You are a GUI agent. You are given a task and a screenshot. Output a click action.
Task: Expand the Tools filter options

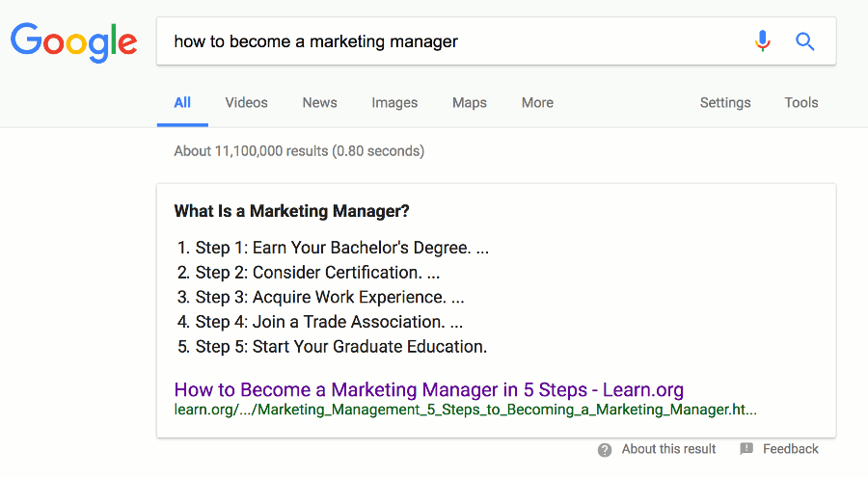[801, 103]
